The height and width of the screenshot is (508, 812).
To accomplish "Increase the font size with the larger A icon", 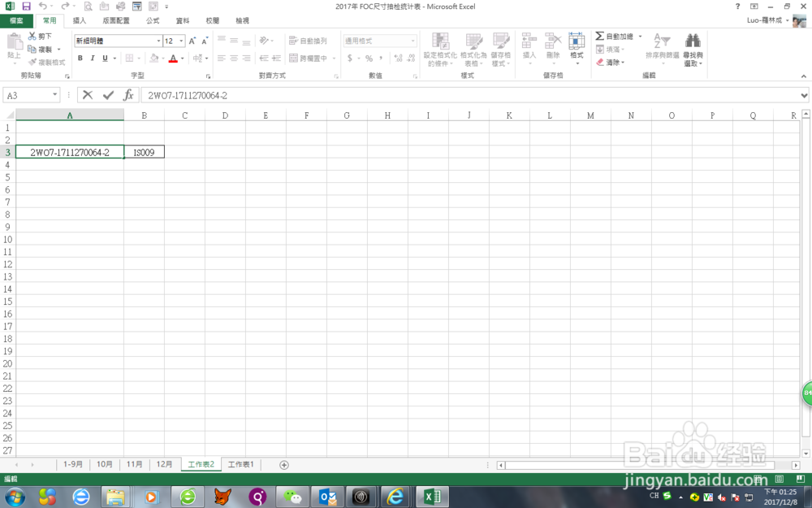I will 192,41.
